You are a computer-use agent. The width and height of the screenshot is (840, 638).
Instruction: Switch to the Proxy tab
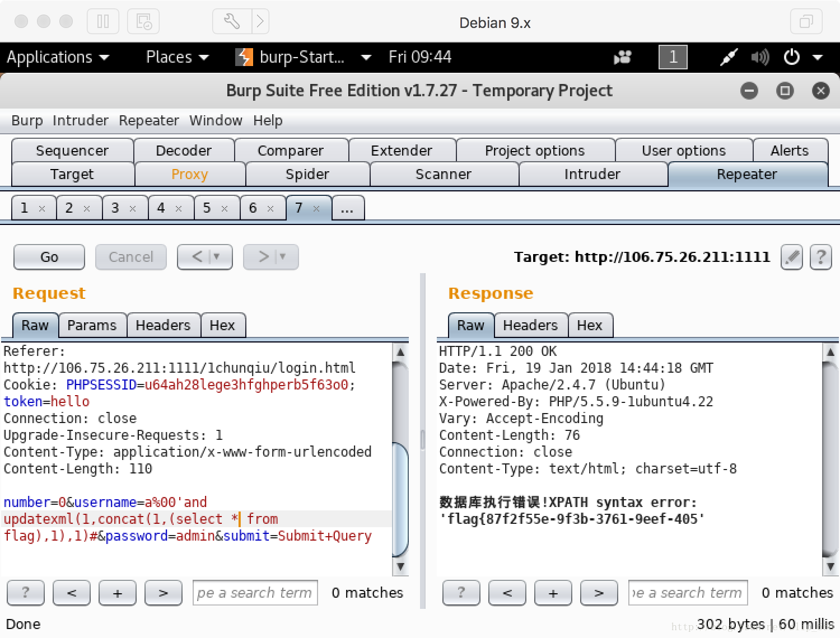[190, 174]
